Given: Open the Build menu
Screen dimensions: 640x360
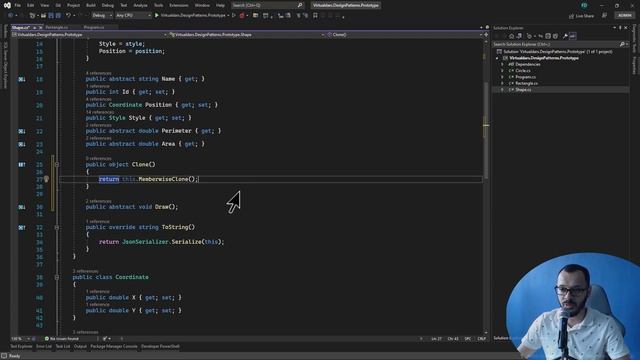Looking at the screenshot, I should pyautogui.click(x=91, y=5).
